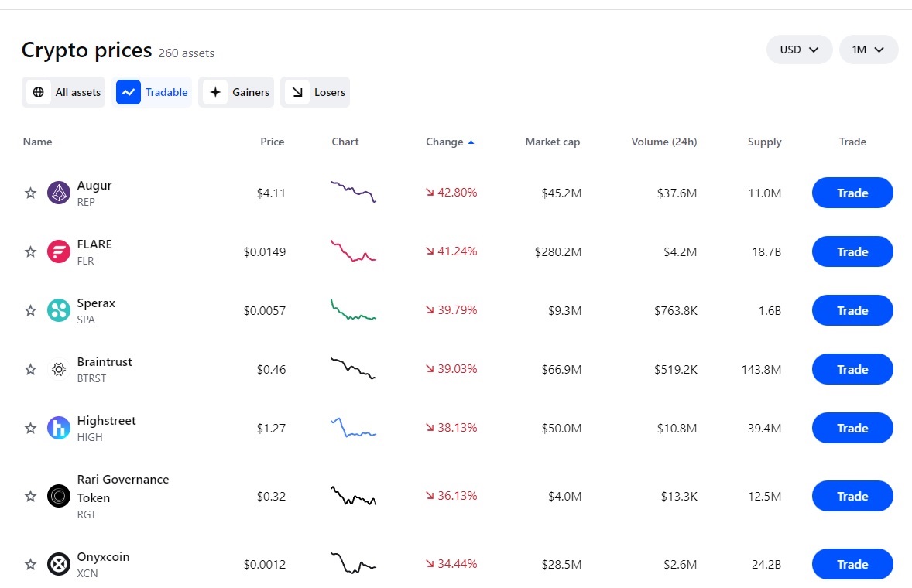Sort by the Market cap column header
912x588 pixels.
(x=553, y=142)
